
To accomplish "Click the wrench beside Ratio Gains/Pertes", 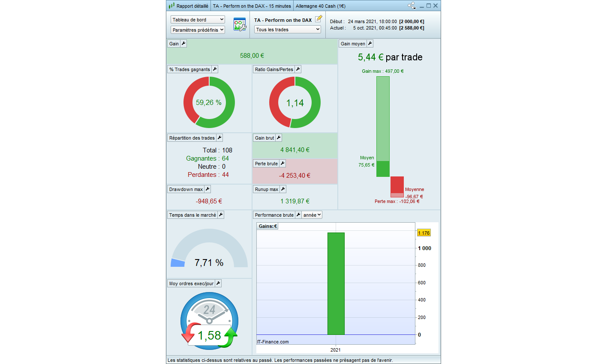I will pos(298,69).
